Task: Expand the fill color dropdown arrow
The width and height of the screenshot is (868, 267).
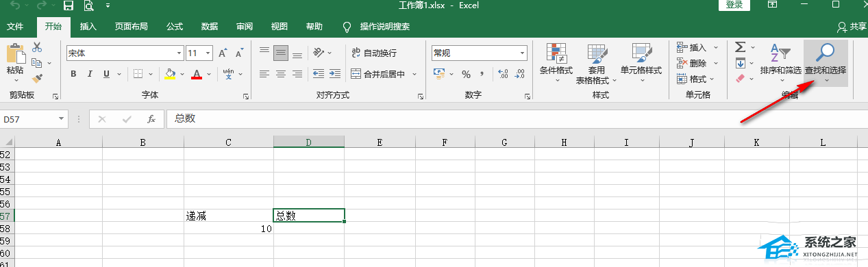Action: tap(182, 74)
